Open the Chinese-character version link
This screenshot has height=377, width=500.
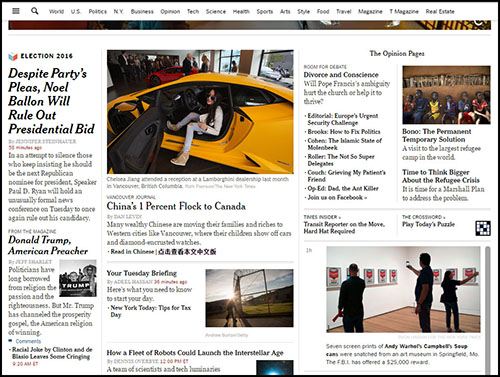[187, 252]
